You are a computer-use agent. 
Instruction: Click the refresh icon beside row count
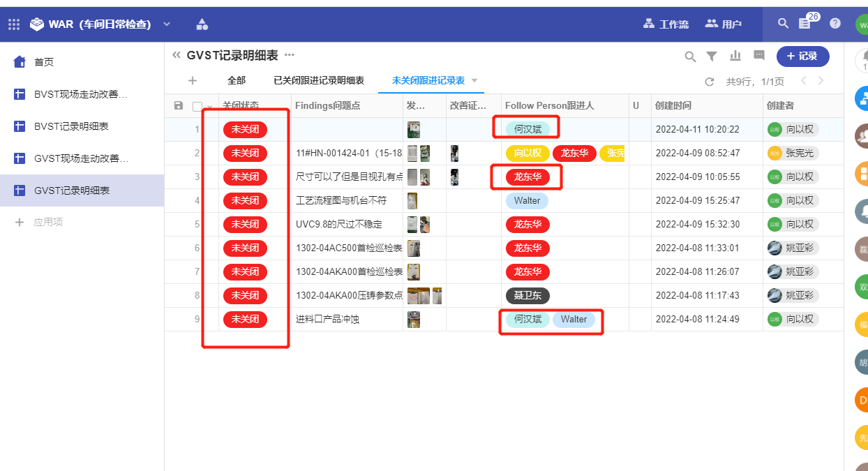point(710,82)
